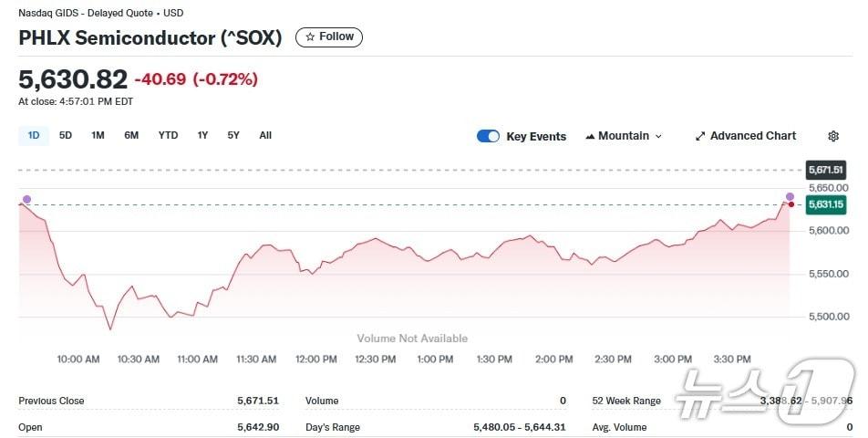Image resolution: width=868 pixels, height=438 pixels.
Task: Show the 5Y chart range
Action: tap(233, 136)
